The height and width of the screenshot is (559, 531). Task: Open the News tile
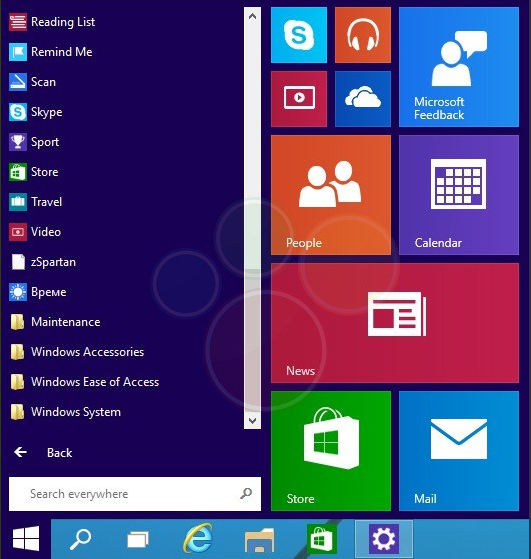(395, 323)
